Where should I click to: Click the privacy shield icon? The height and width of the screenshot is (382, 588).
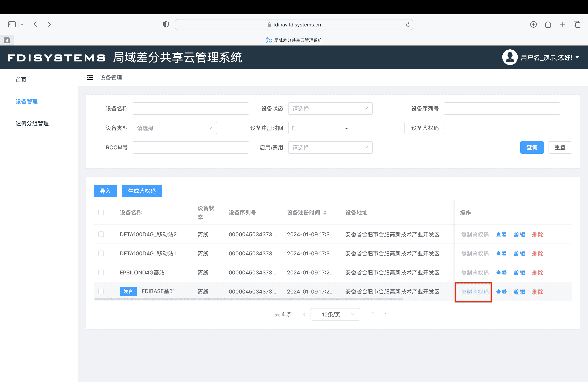[166, 24]
